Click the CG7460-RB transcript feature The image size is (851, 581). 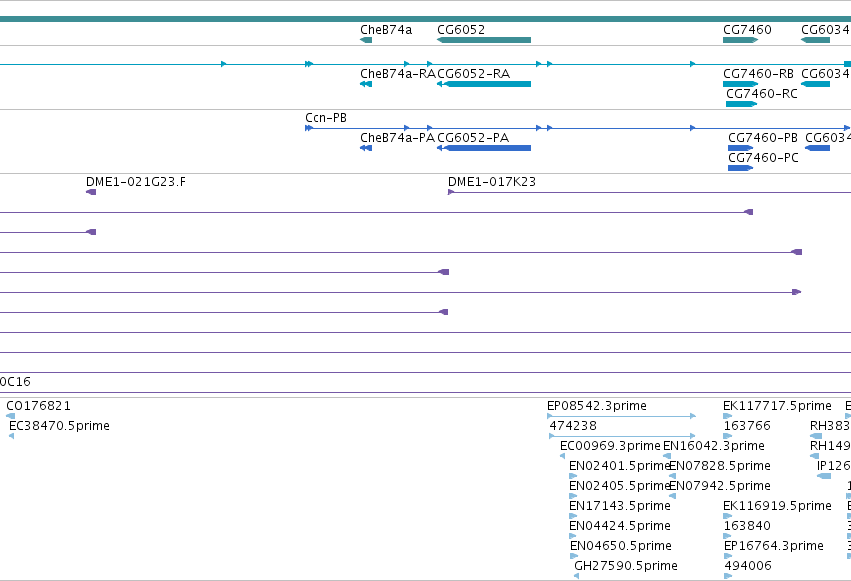(x=740, y=84)
